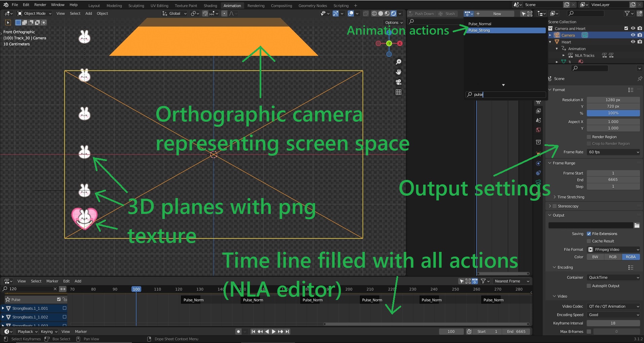644x343 pixels.
Task: Open Video Codec dropdown
Action: [x=613, y=306]
